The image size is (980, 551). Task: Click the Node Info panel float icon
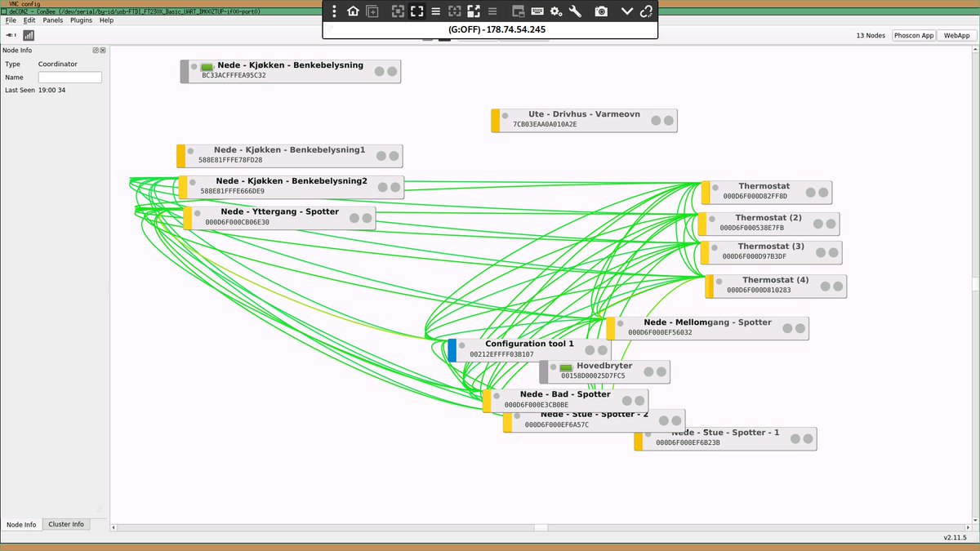(96, 50)
